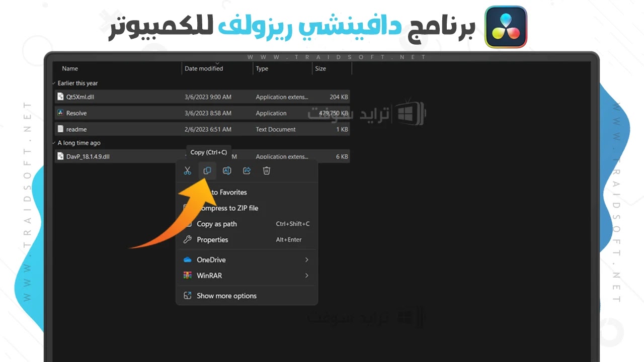Click the Resolve application icon in the file list

point(60,113)
